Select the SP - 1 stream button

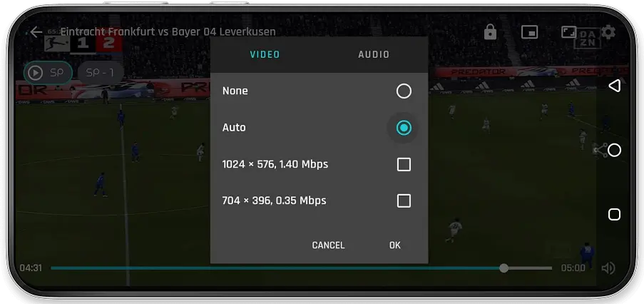(x=101, y=73)
